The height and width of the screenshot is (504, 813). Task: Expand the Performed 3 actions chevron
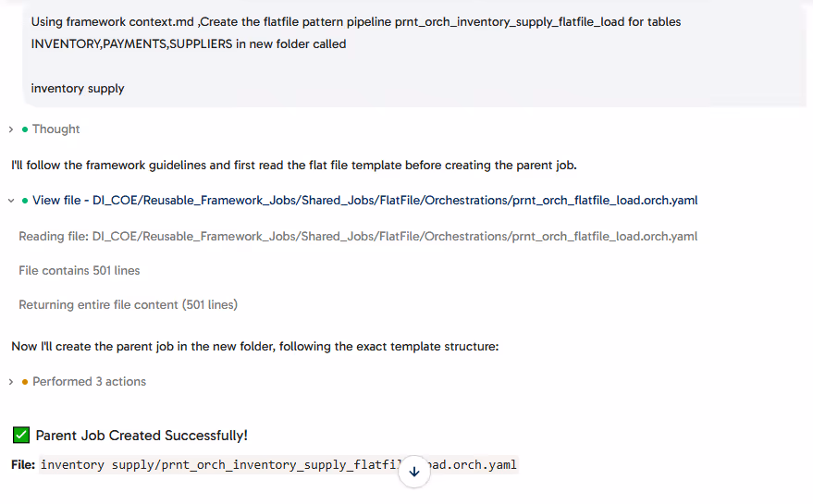pos(11,382)
